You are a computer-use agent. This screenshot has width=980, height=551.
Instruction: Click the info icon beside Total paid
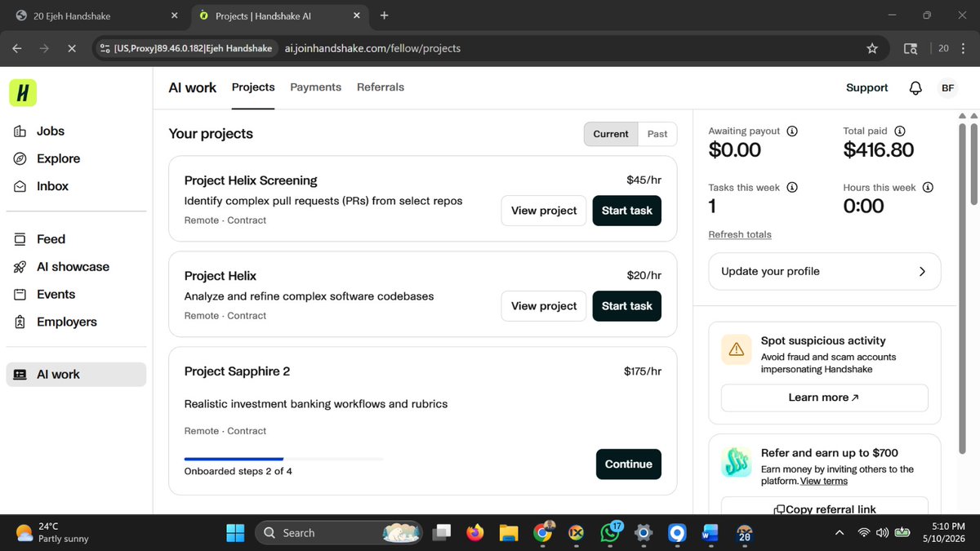pyautogui.click(x=900, y=131)
